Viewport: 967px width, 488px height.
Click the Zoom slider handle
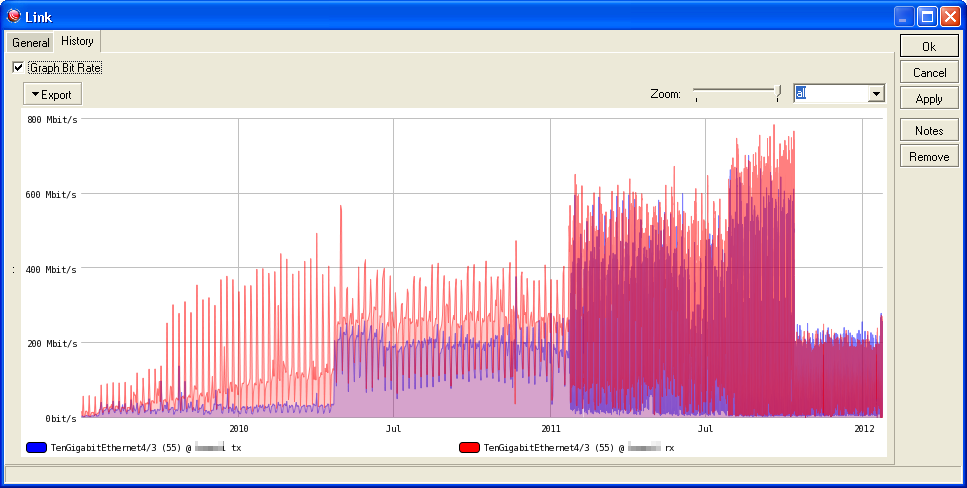click(x=778, y=93)
